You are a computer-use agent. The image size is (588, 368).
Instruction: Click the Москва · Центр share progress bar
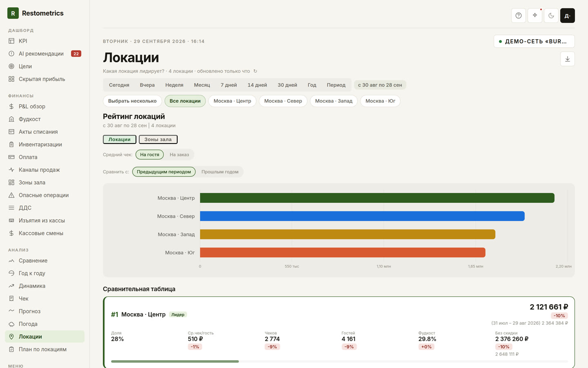(339, 361)
